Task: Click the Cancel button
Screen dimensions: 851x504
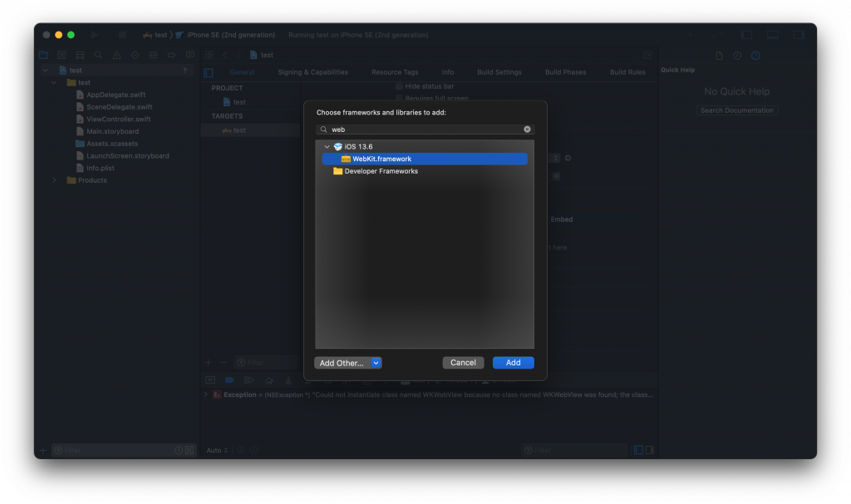Action: pyautogui.click(x=463, y=362)
